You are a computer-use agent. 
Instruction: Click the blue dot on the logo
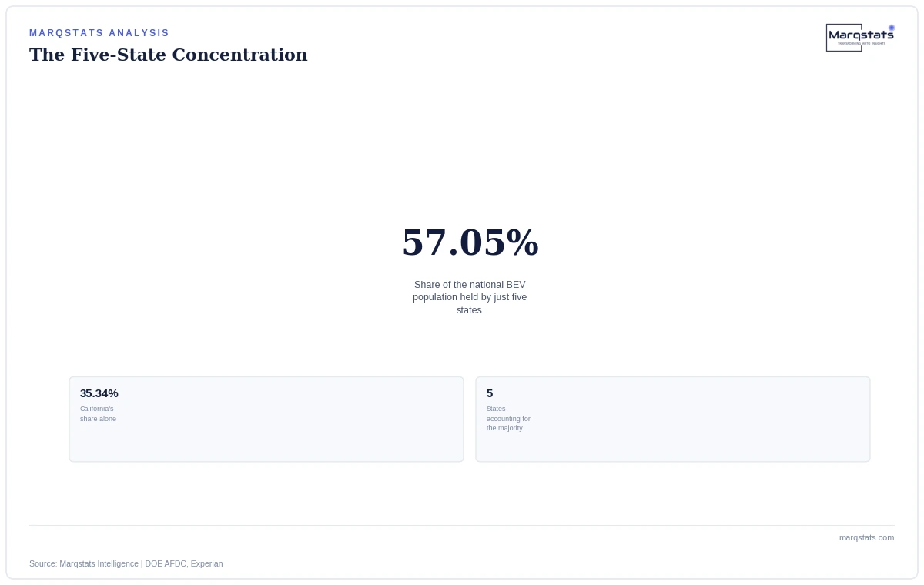pos(892,28)
